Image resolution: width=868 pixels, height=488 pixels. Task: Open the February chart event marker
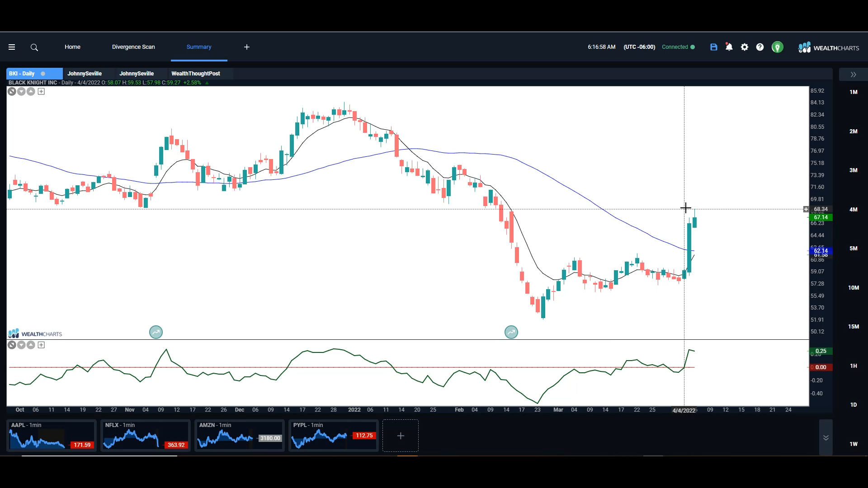coord(511,332)
